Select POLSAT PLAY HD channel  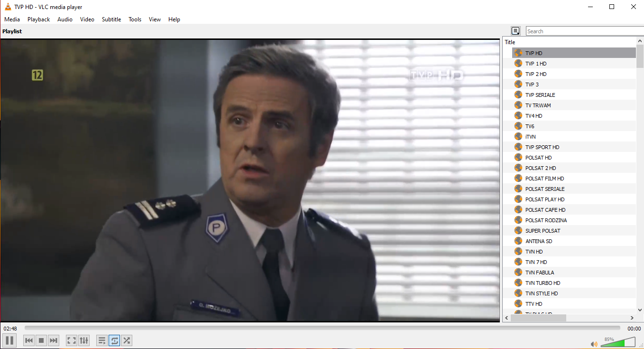click(574, 199)
